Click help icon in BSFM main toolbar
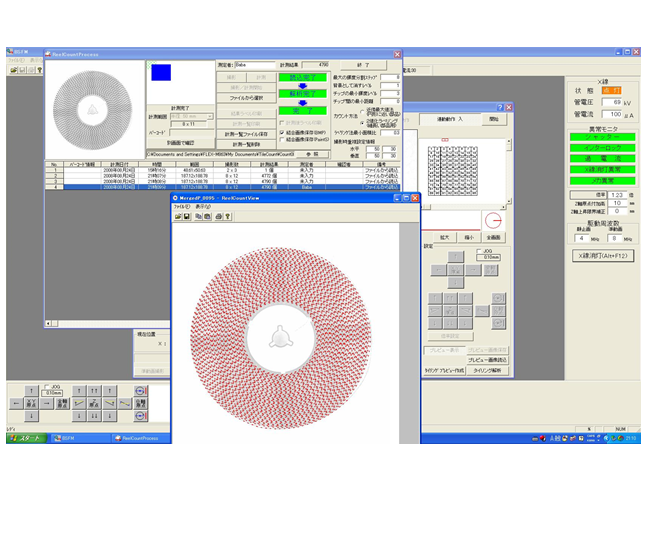This screenshot has height=545, width=647. click(x=40, y=70)
